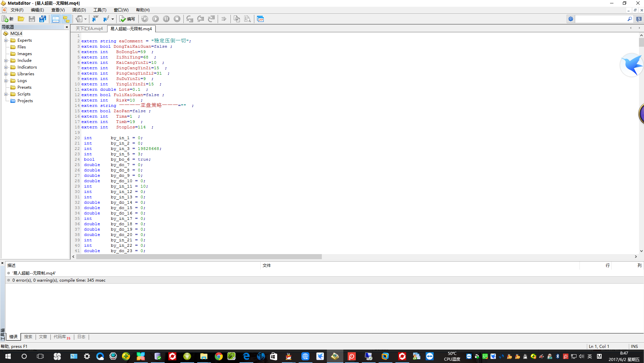Screen dimensions: 644x363
Task: Expand the Logs folder
Action: point(6,81)
